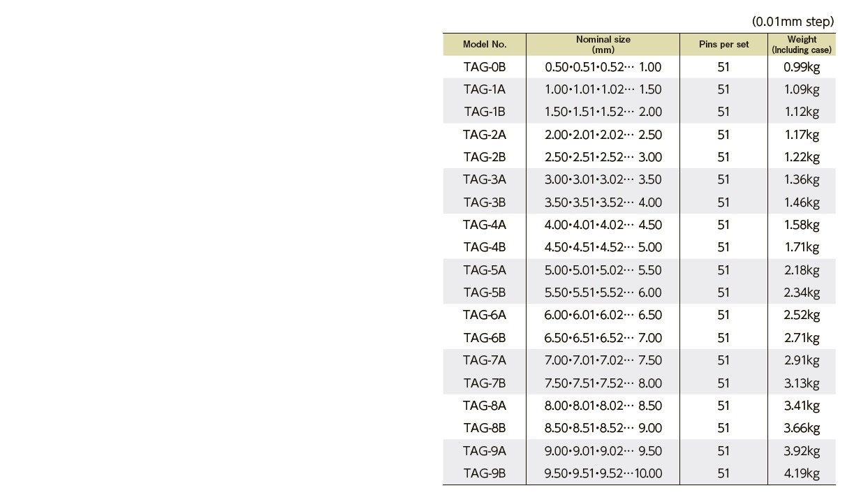The width and height of the screenshot is (868, 495).
Task: Select the TAG-4B model cell
Action: point(484,247)
